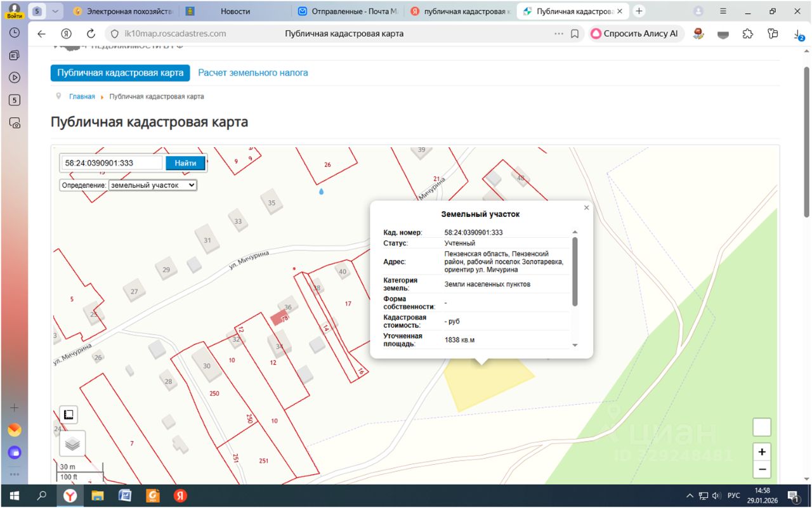Screen dimensions: 812x508
Task: Click the page's vertical scrollbar
Action: click(x=807, y=142)
